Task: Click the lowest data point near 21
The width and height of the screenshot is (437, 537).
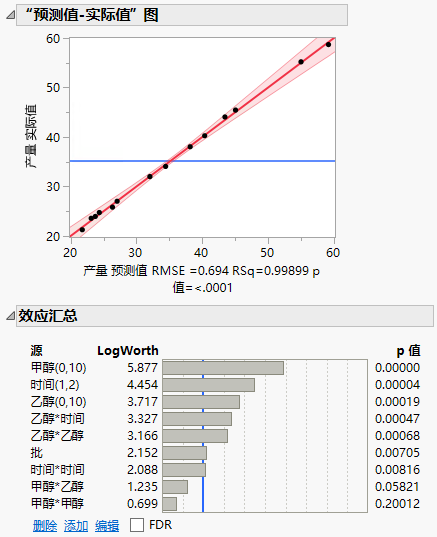Action: coord(82,229)
